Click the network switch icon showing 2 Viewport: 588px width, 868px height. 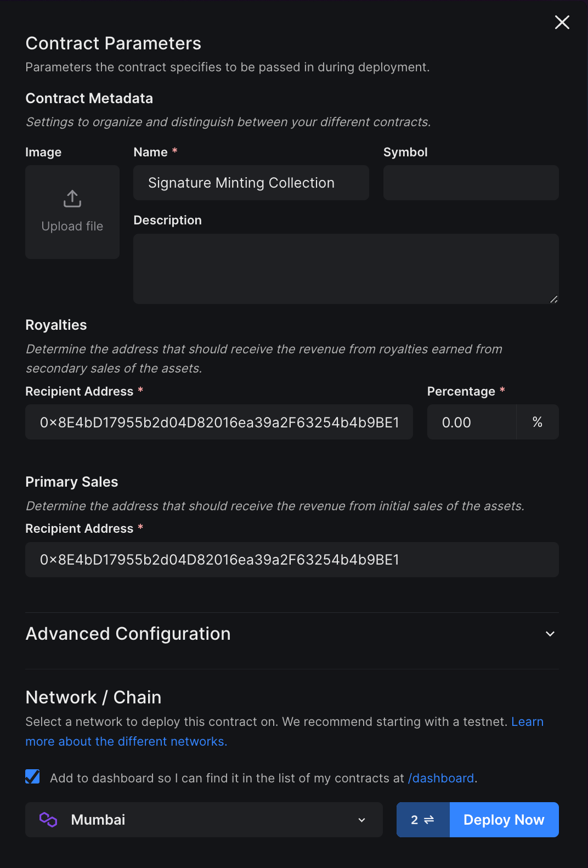pos(422,820)
